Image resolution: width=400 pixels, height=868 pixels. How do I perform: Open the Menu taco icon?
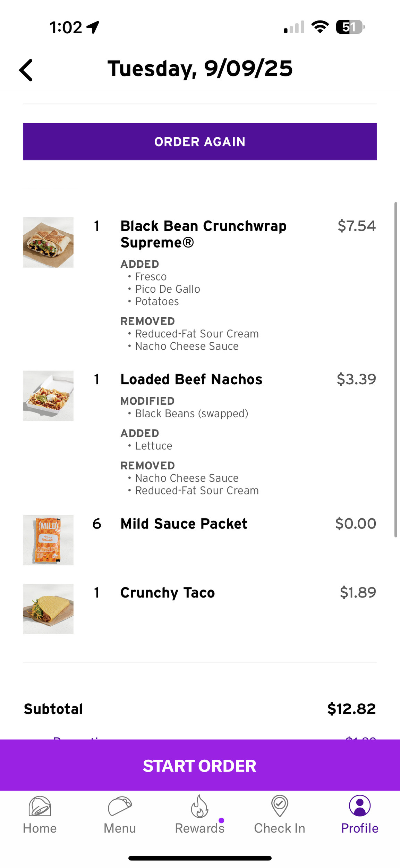pyautogui.click(x=120, y=806)
